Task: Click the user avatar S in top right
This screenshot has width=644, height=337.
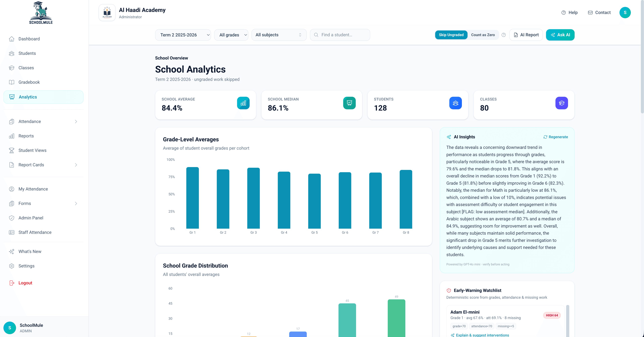Action: click(625, 13)
